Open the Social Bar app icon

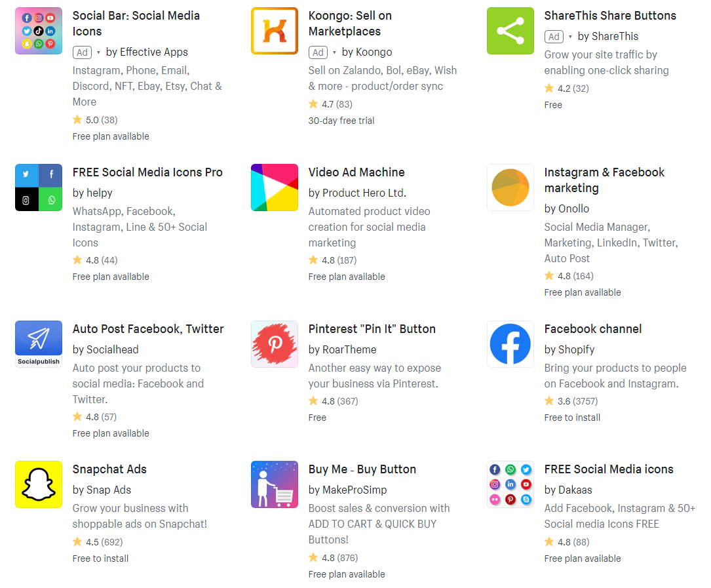39,31
